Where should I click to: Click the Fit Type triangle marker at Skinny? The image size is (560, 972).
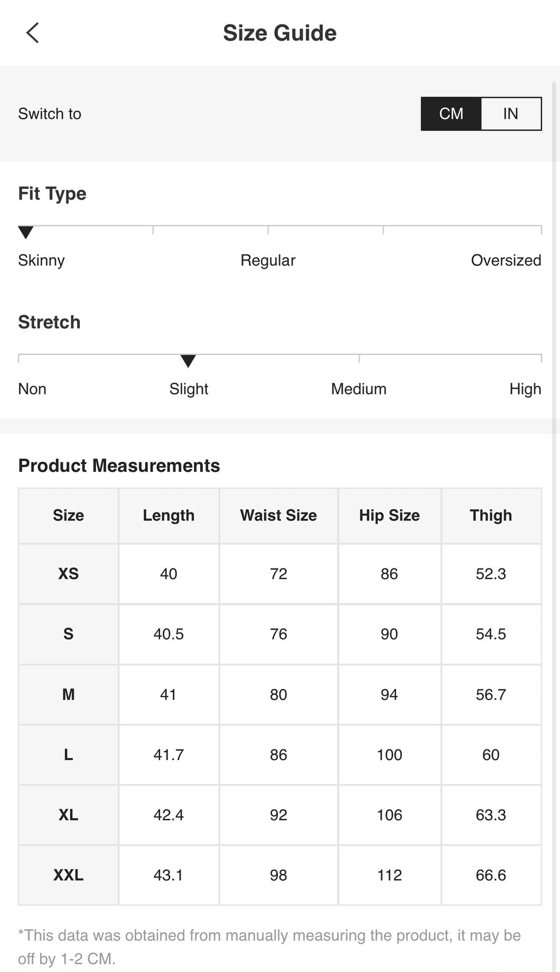click(x=26, y=232)
